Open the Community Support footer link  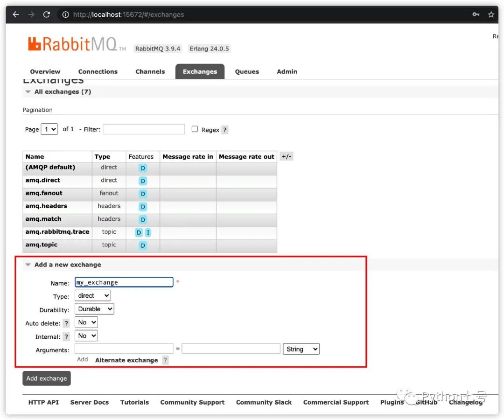click(192, 402)
